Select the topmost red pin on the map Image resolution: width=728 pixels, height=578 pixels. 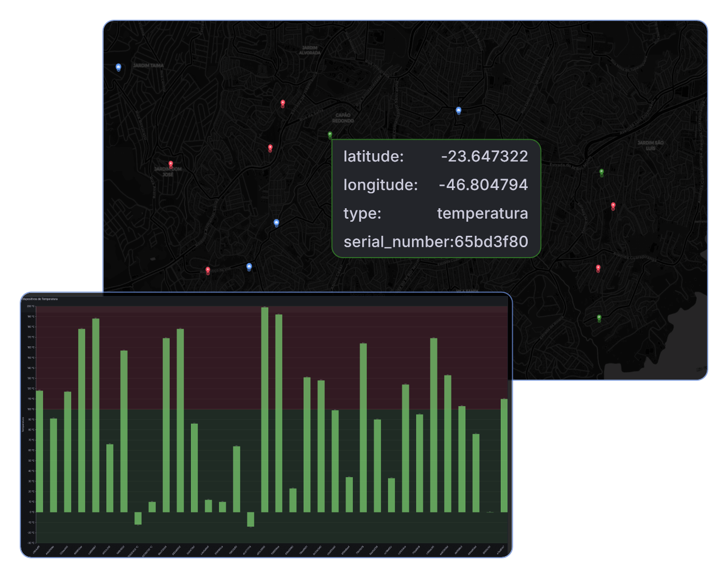tap(283, 103)
